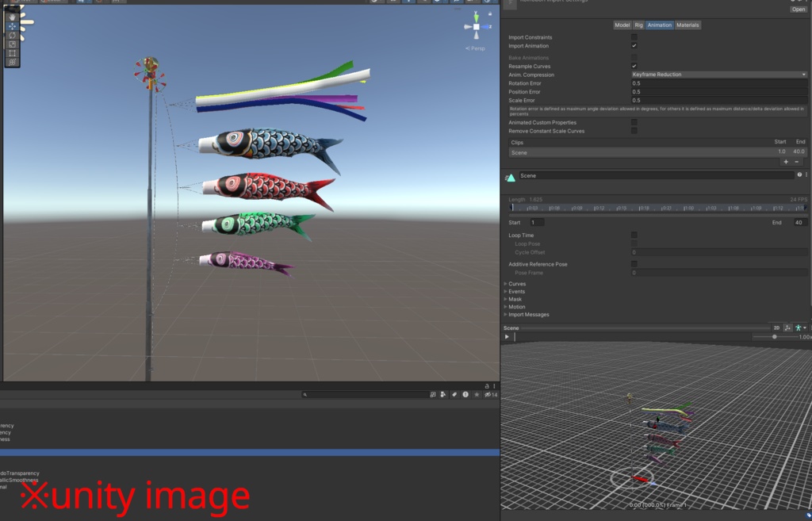Open the Project panel kebab menu
This screenshot has height=521, width=812.
(494, 386)
